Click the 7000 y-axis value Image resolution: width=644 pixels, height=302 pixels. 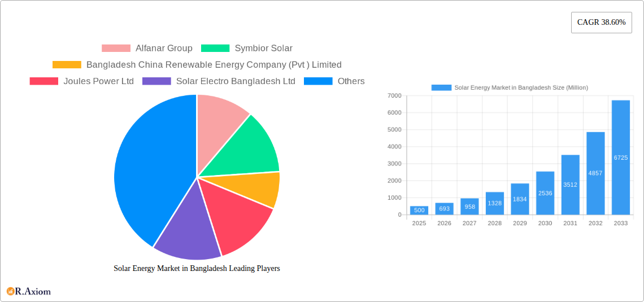pyautogui.click(x=394, y=95)
